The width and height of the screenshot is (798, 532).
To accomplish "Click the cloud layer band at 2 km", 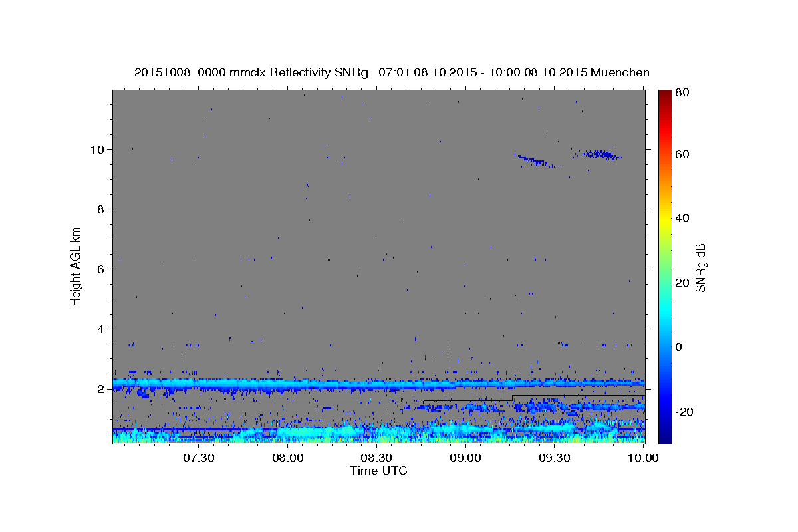I will coord(379,384).
